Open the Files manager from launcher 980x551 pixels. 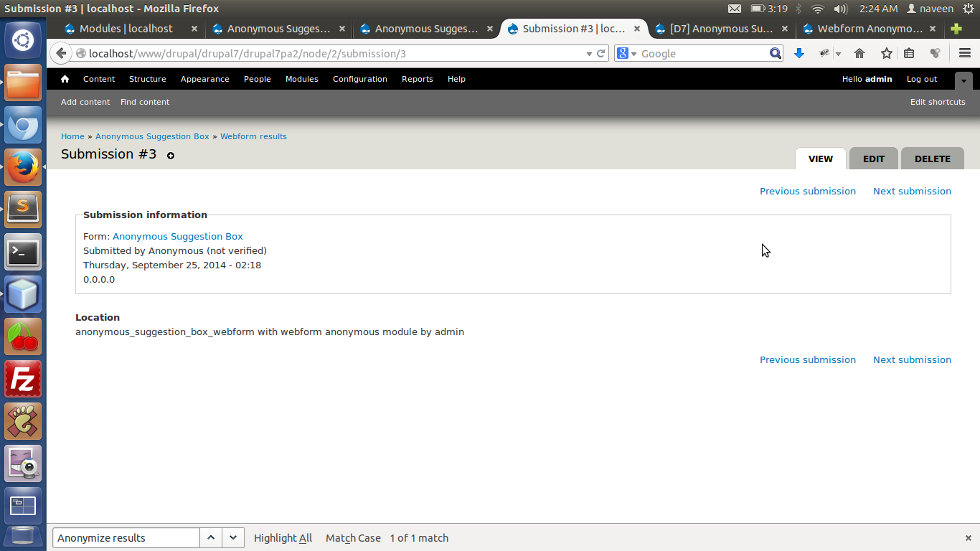tap(23, 84)
